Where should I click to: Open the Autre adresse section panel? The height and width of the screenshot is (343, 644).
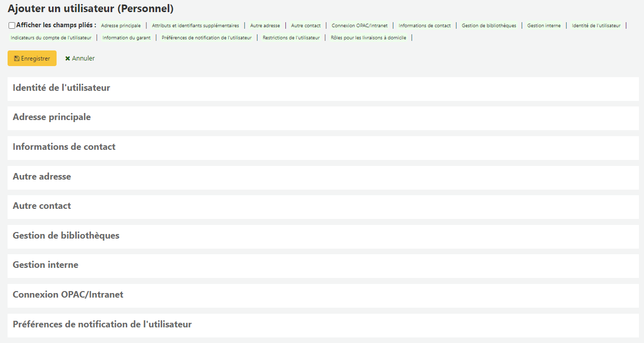[x=42, y=177]
